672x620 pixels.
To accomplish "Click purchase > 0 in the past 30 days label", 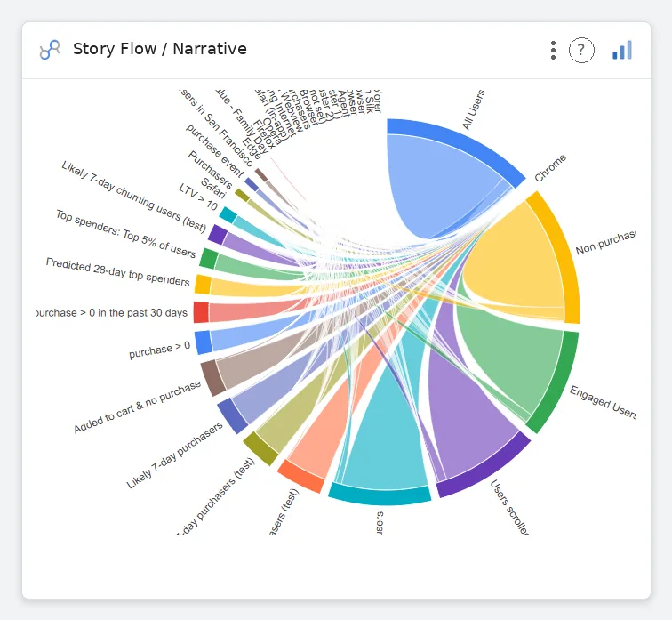I will coord(111,313).
